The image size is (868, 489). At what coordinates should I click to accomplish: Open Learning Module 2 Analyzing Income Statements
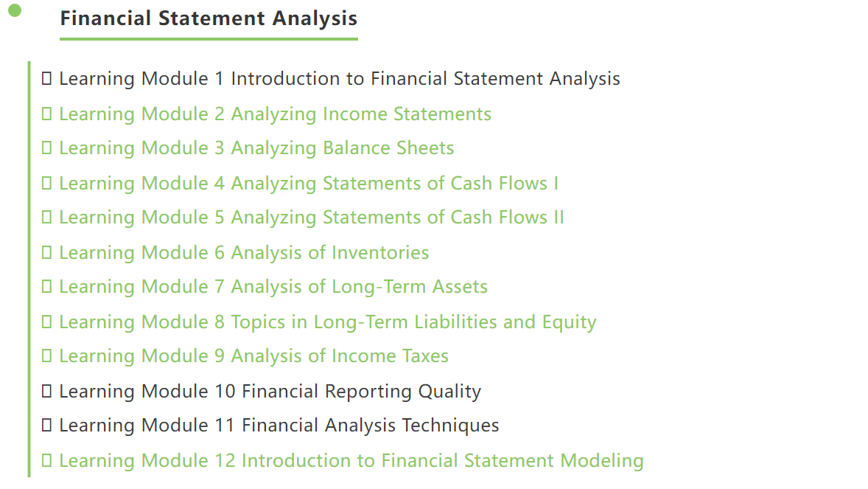pos(275,114)
